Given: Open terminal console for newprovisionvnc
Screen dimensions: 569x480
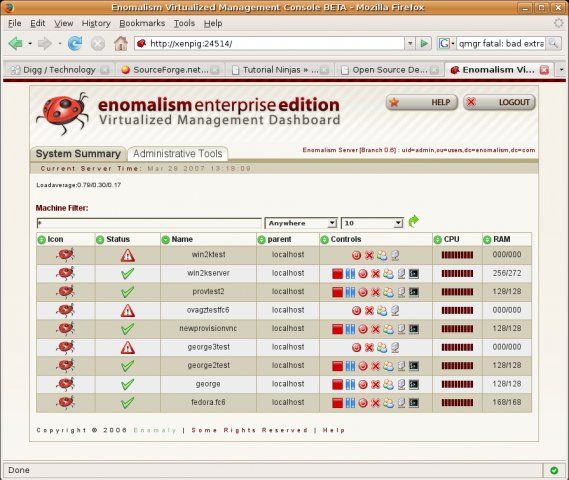Looking at the screenshot, I should [414, 329].
